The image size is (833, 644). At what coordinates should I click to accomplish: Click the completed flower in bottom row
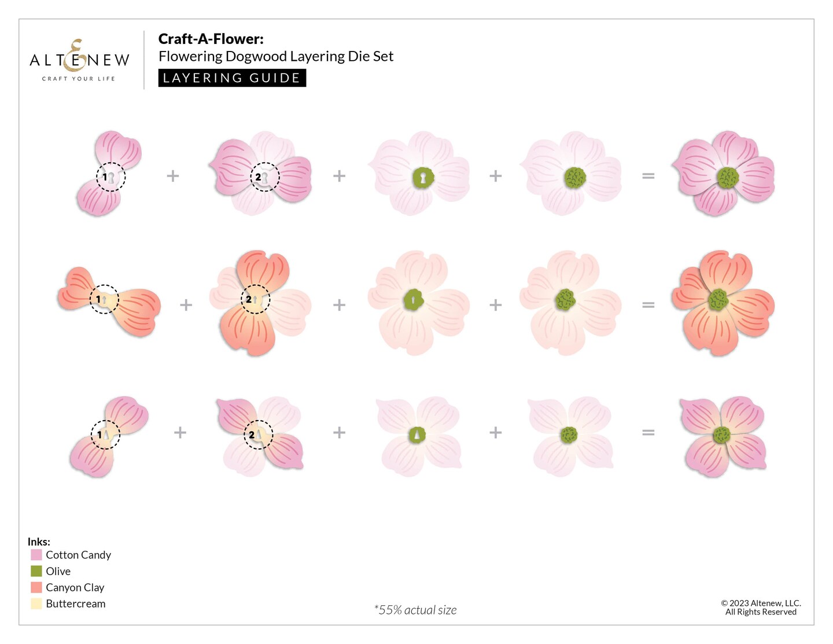pyautogui.click(x=723, y=436)
